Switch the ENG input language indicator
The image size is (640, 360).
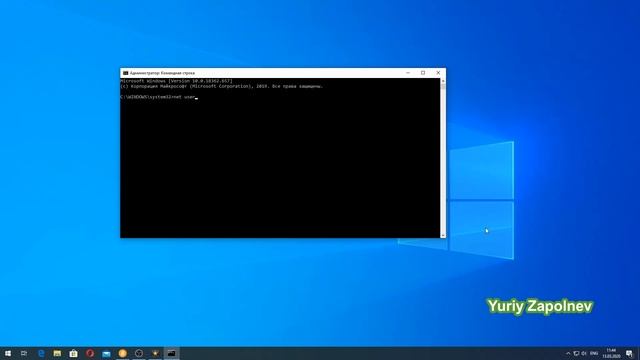[x=594, y=353]
